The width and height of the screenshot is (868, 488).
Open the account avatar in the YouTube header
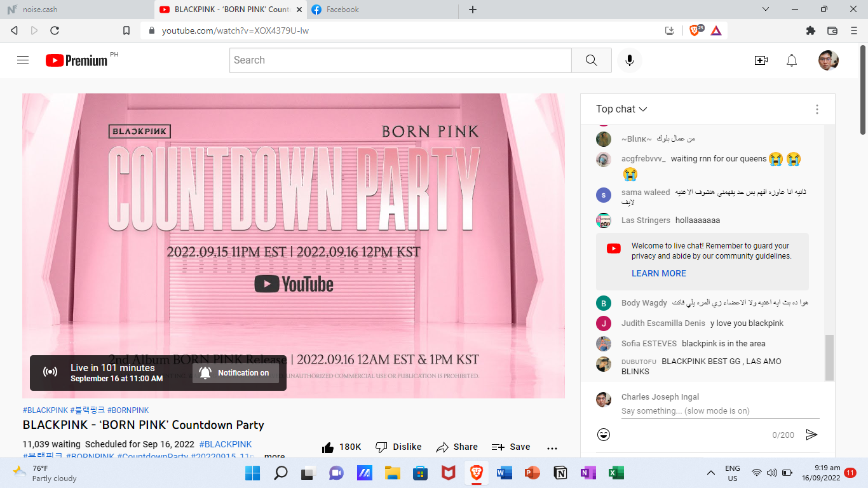829,60
